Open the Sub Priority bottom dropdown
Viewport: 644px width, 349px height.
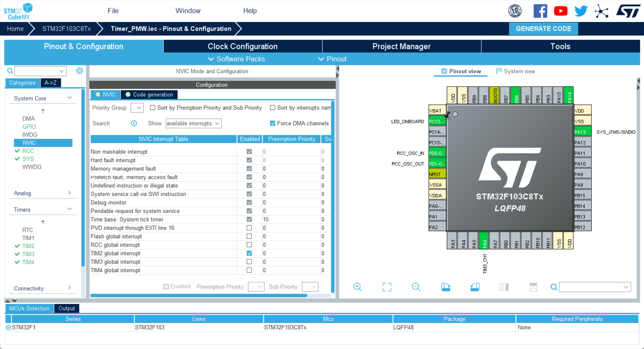pyautogui.click(x=310, y=287)
